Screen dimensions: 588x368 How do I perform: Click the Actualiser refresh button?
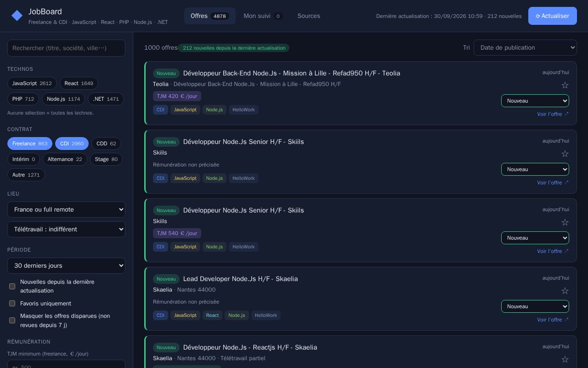coord(553,16)
